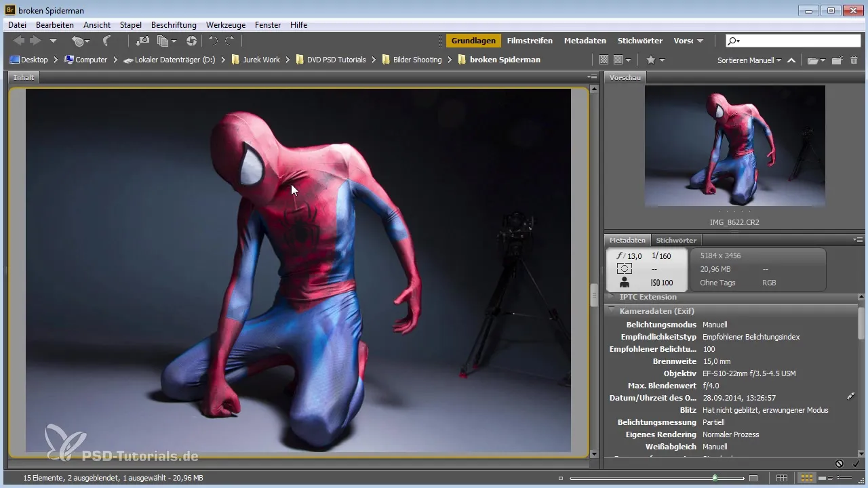The image size is (868, 488).
Task: Open Fenster menu
Action: tap(268, 25)
